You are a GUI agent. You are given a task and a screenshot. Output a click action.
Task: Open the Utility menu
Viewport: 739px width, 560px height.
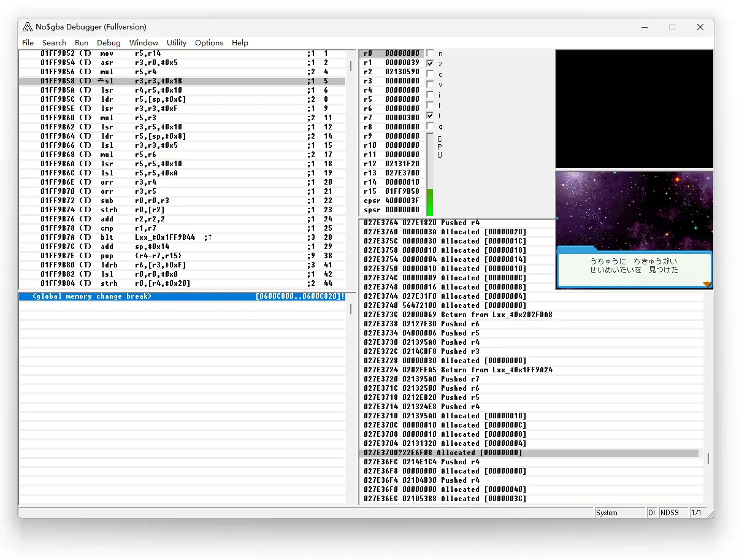point(177,43)
